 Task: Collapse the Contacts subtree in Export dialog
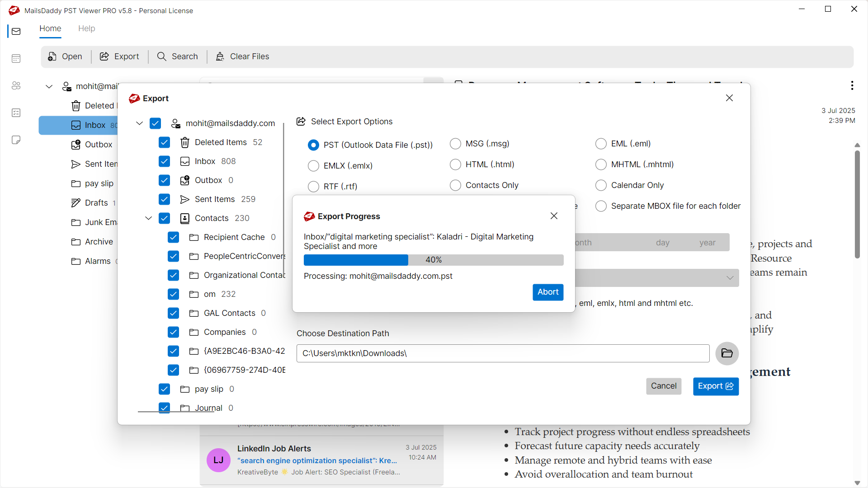tap(148, 218)
